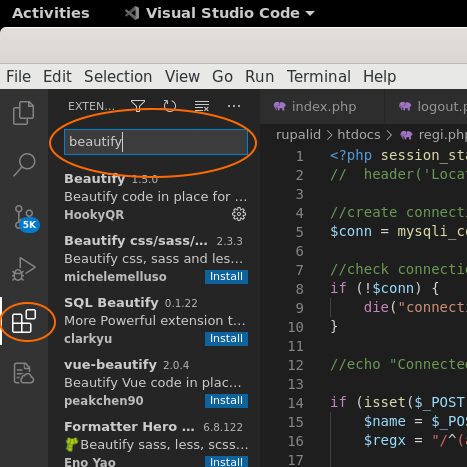Image resolution: width=467 pixels, height=467 pixels.
Task: Open the Run and Debug view
Action: (23, 269)
